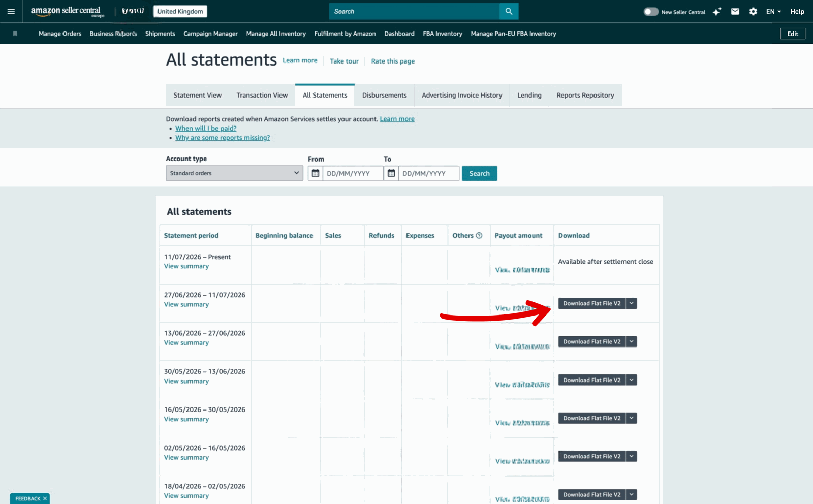Click Learn more in the settlement description
813x504 pixels.
(x=397, y=119)
